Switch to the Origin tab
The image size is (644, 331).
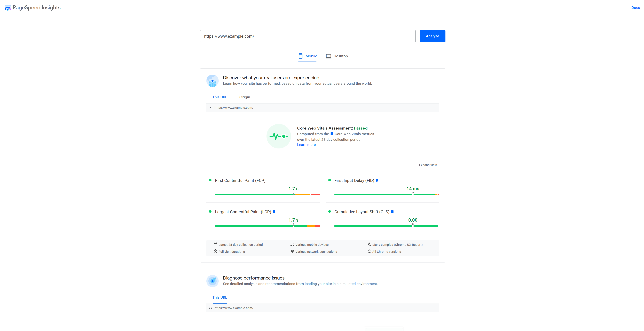[245, 97]
